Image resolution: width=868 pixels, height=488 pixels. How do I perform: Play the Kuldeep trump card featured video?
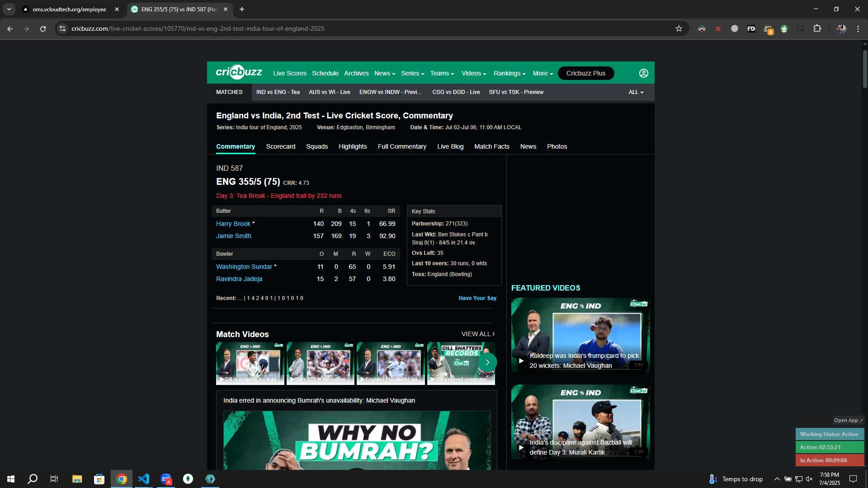tap(580, 335)
